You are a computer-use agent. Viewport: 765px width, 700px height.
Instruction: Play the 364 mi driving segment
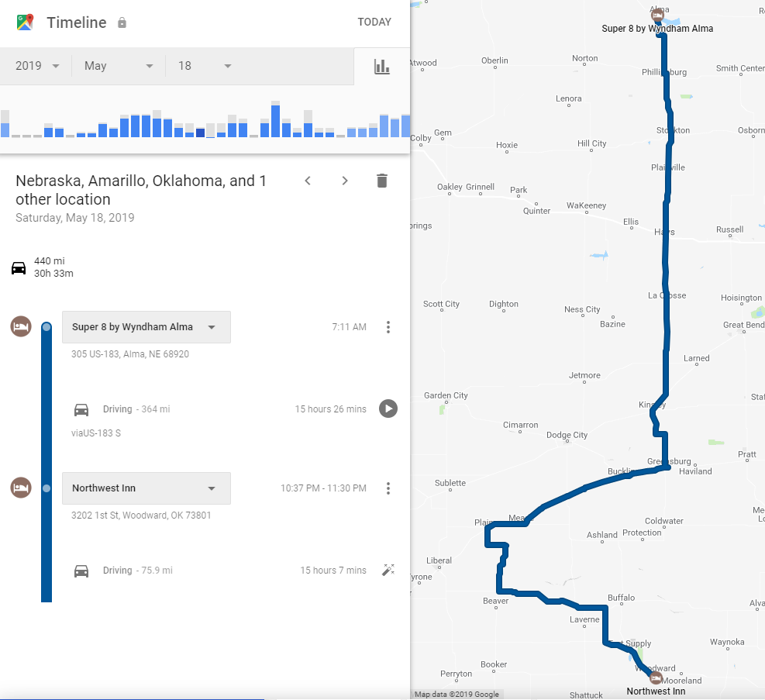[x=388, y=409]
